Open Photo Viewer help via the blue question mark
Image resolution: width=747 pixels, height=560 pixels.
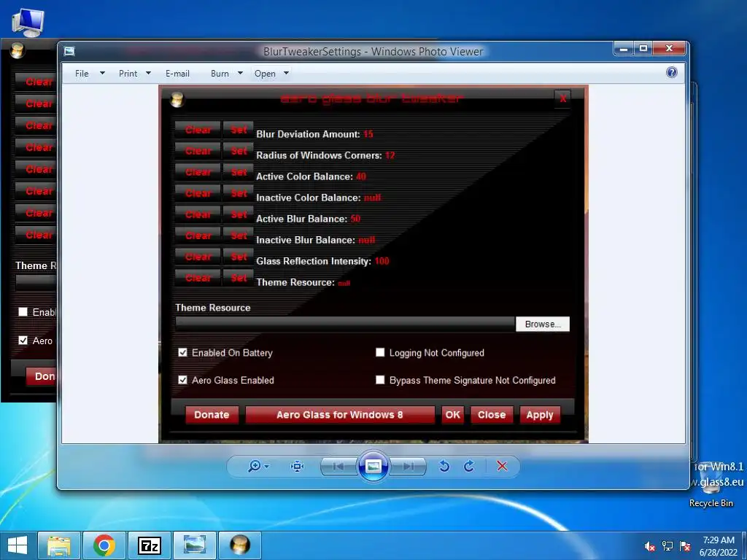pos(672,72)
